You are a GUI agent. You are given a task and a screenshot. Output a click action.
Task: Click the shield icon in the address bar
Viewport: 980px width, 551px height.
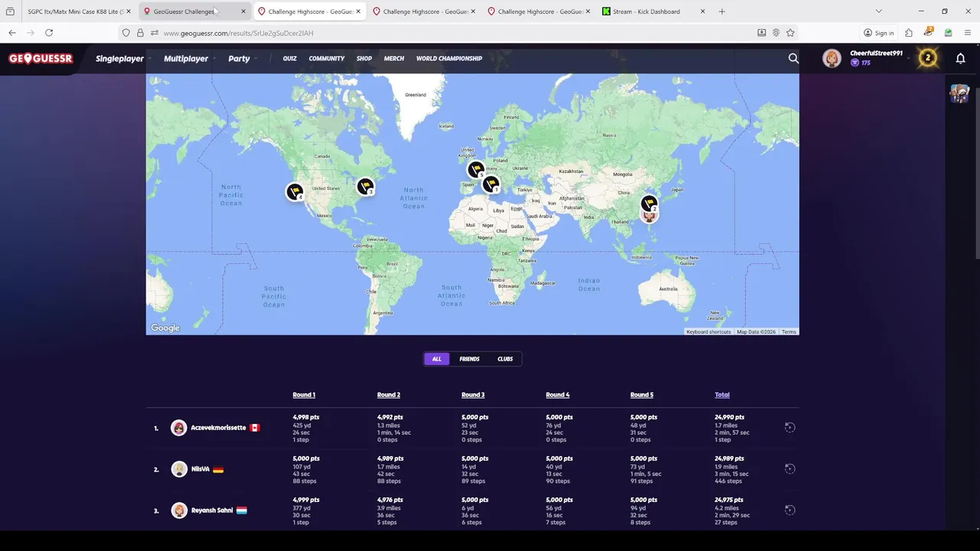pyautogui.click(x=126, y=33)
